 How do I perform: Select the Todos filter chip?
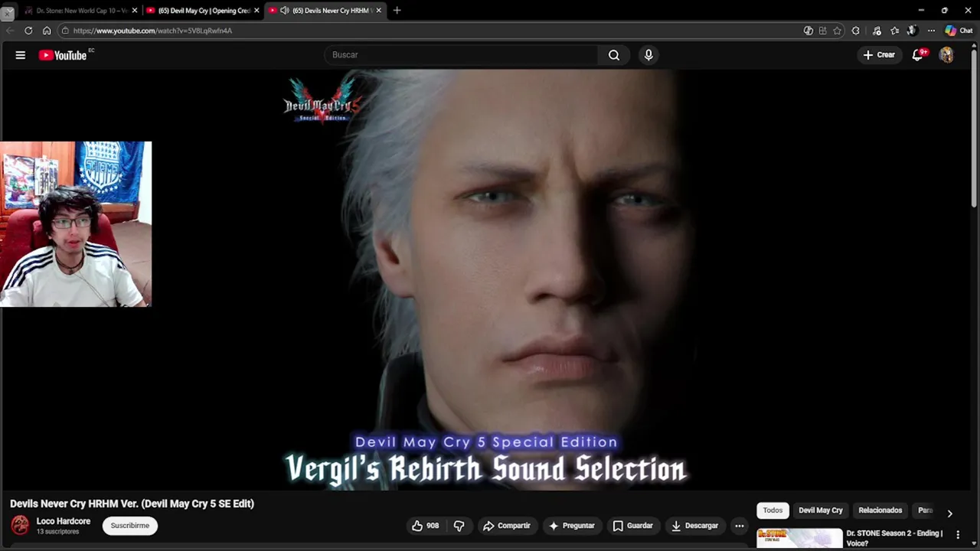click(773, 510)
